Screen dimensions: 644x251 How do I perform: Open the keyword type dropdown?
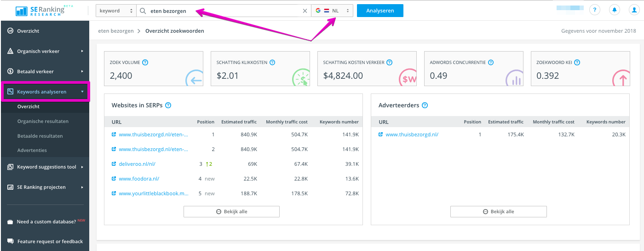click(x=116, y=11)
